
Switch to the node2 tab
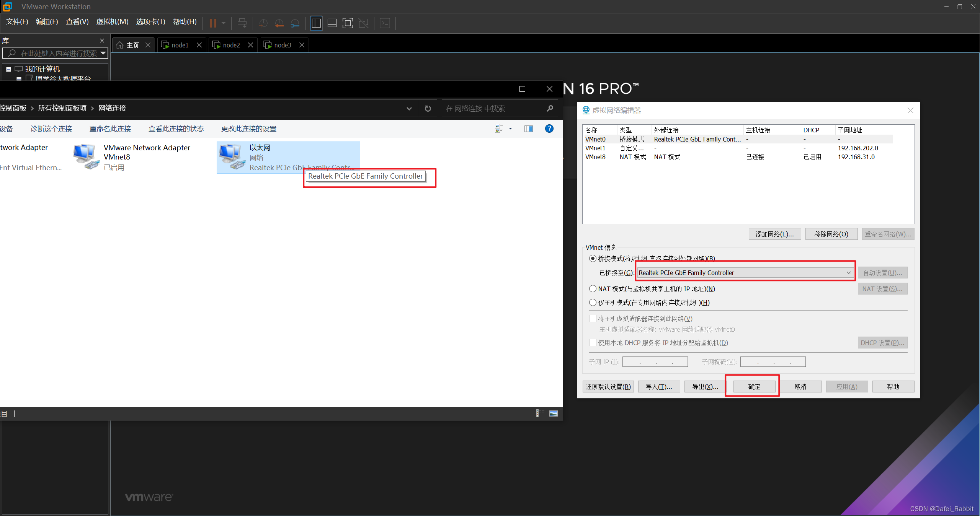(231, 45)
